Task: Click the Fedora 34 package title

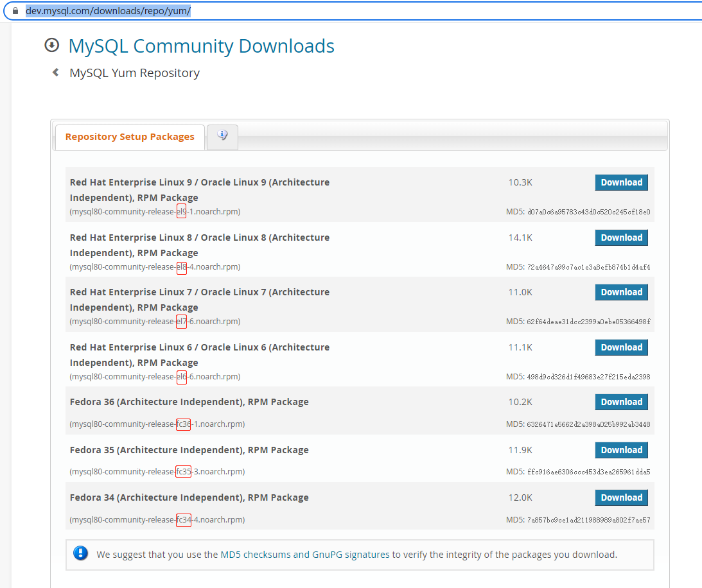Action: (189, 497)
